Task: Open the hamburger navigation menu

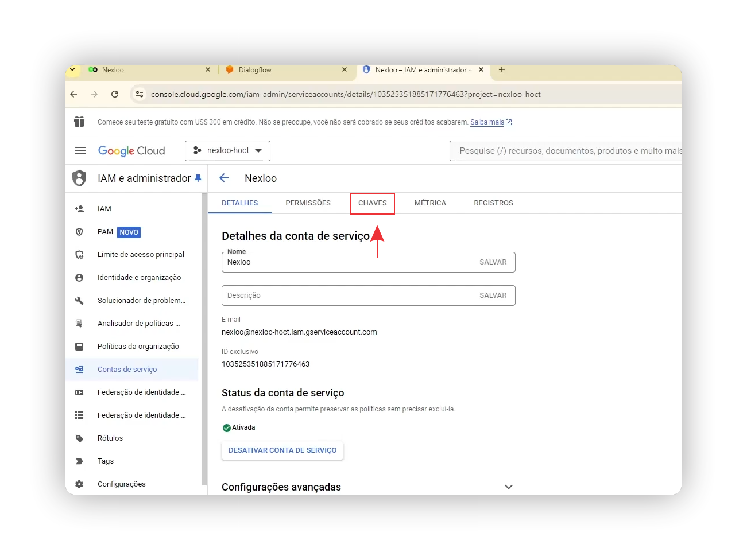Action: 80,150
